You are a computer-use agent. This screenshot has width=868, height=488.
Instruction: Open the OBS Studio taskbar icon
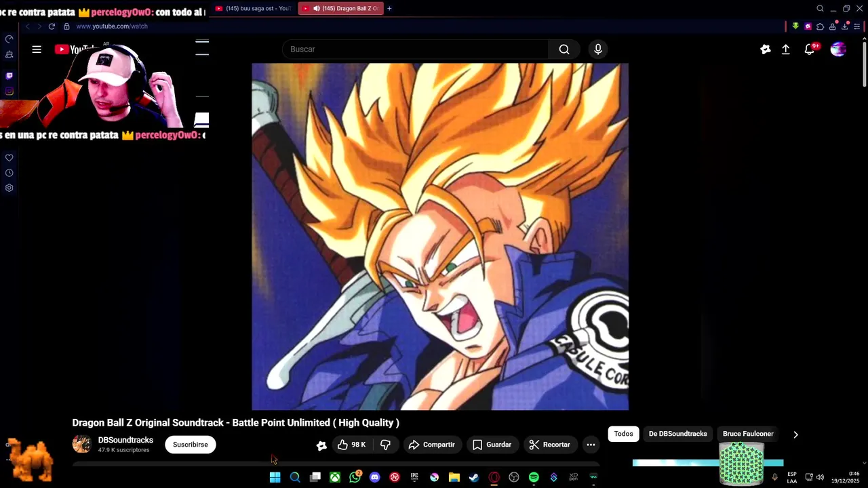pyautogui.click(x=514, y=477)
